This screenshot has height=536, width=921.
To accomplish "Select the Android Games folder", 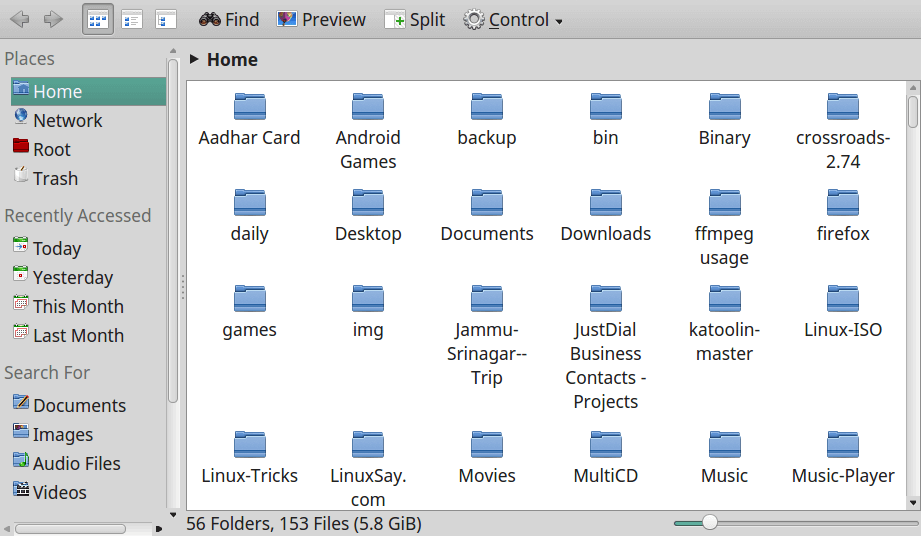I will [x=368, y=132].
